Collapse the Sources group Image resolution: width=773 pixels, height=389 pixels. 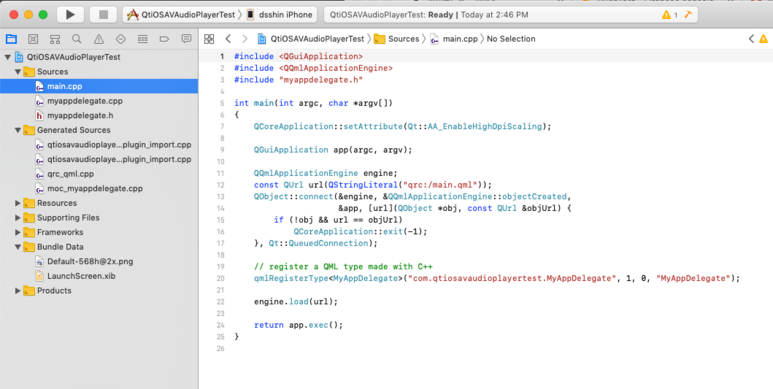(x=18, y=72)
